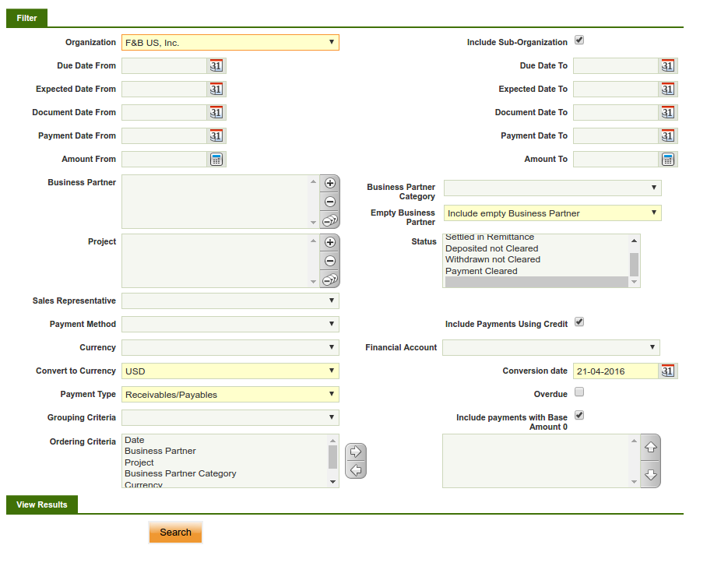This screenshot has width=728, height=566.
Task: Switch to the Filter tab
Action: 26,18
